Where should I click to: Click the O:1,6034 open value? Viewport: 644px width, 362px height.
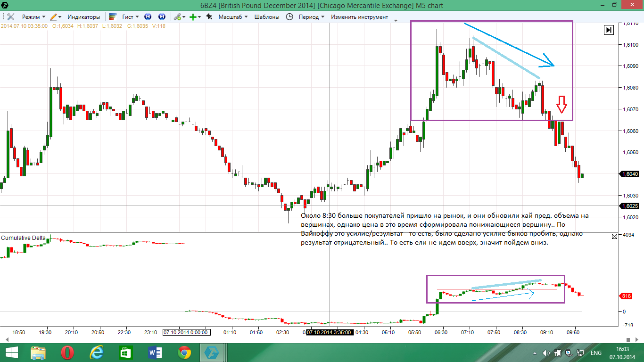63,26
